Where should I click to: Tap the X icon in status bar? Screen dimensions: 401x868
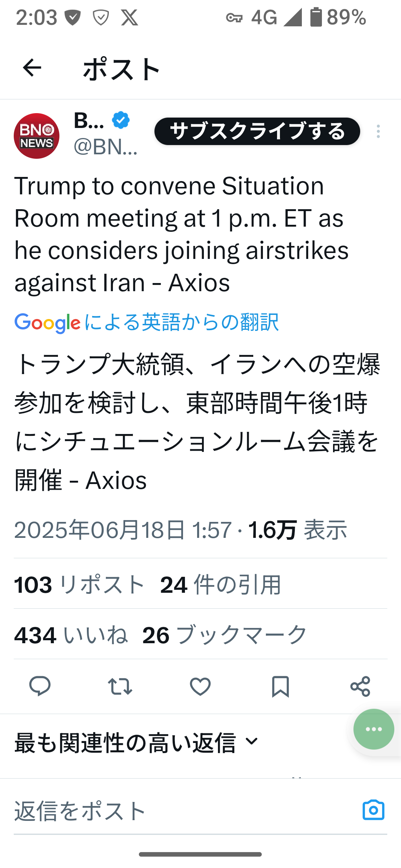[x=130, y=17]
